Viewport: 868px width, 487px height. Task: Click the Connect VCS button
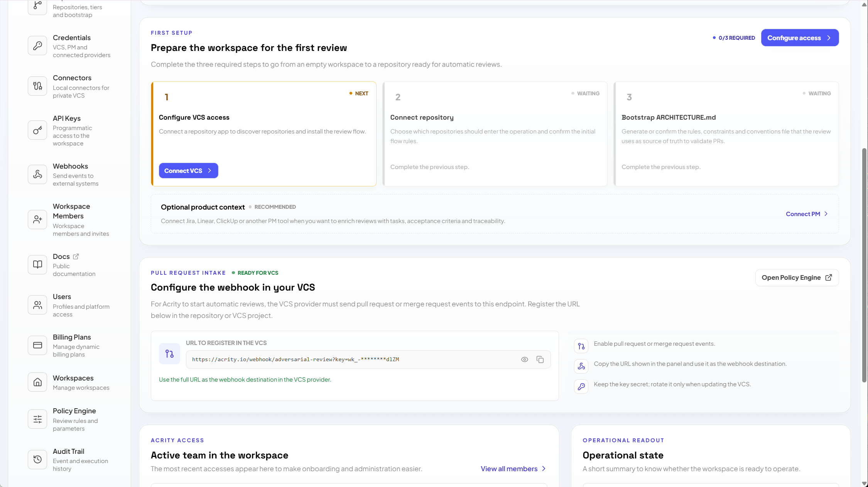188,171
